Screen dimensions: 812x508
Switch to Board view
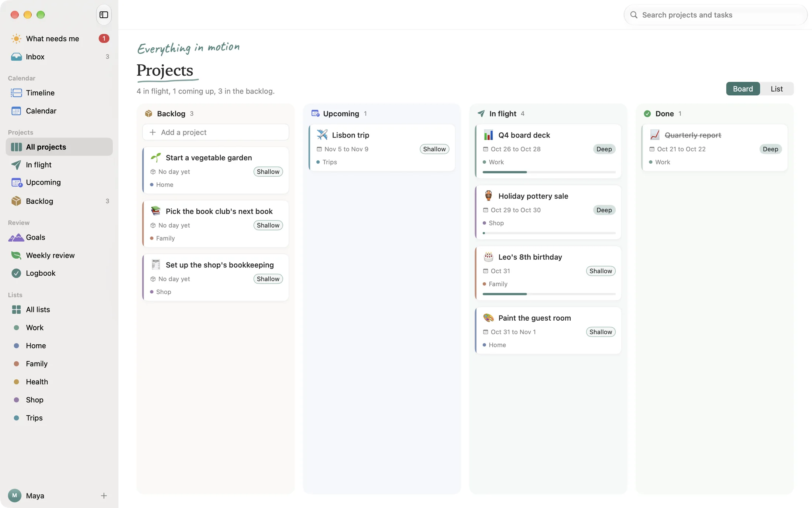point(743,89)
